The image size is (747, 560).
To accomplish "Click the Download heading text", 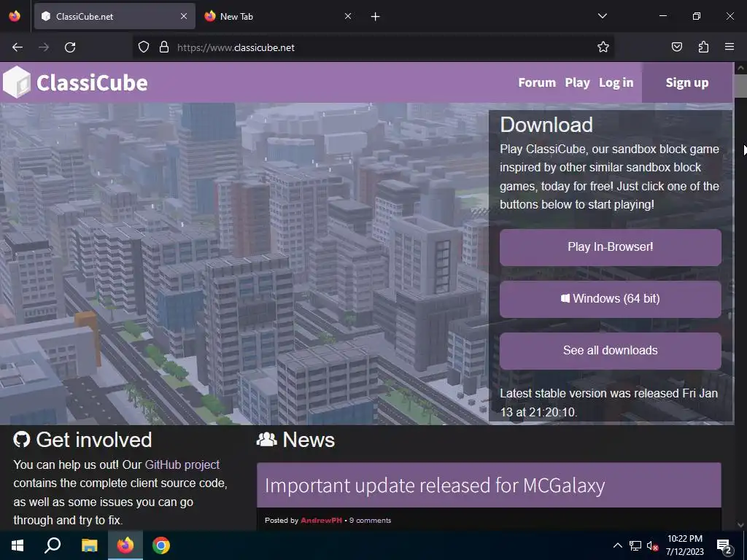I will (x=546, y=125).
